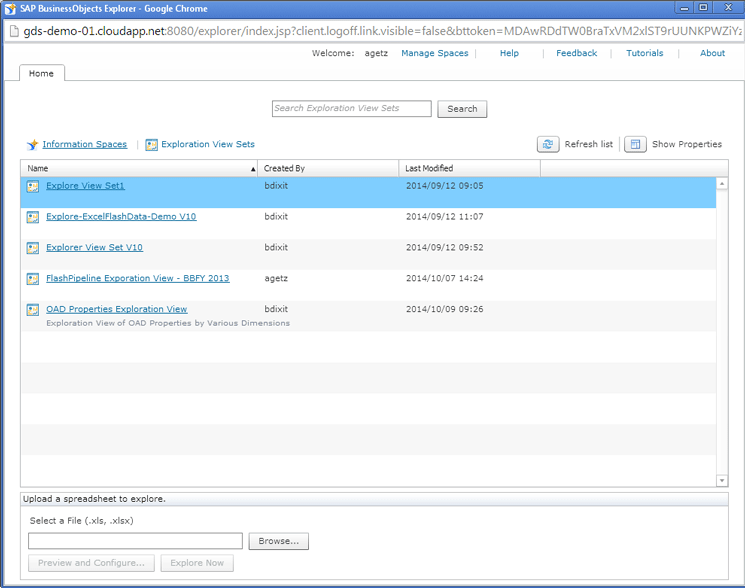745x588 pixels.
Task: Click the Exploration View Sets icon
Action: coord(152,145)
